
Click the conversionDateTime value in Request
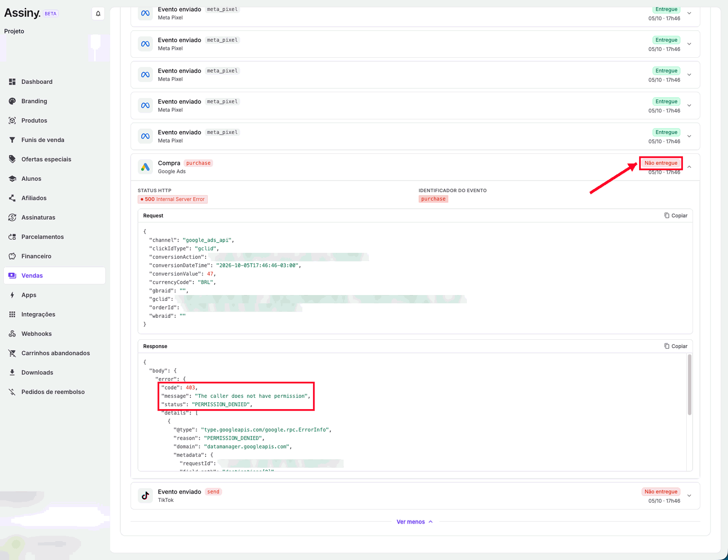click(x=257, y=265)
